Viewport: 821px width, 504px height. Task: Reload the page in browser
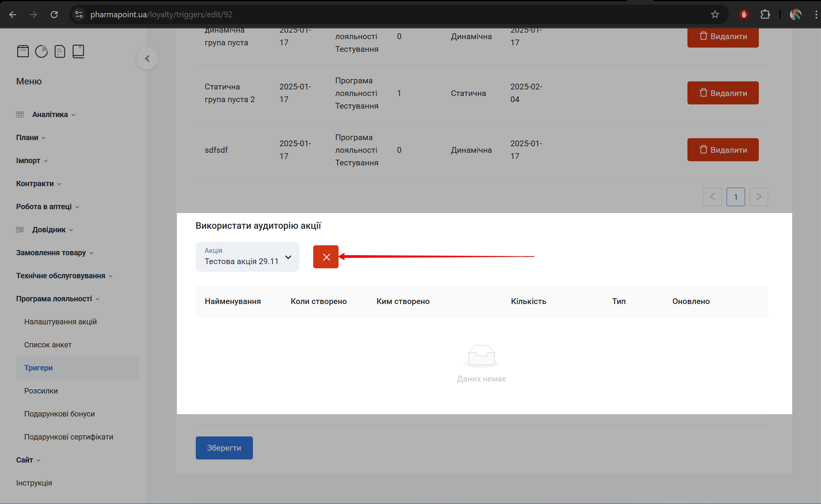pyautogui.click(x=54, y=14)
